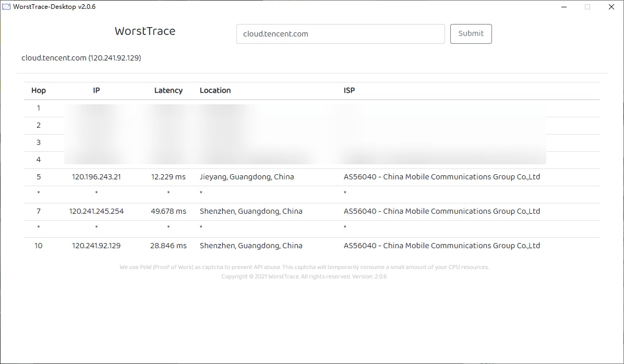Click the WorstTrace heading logo text
Image resolution: width=624 pixels, height=364 pixels.
tap(145, 31)
